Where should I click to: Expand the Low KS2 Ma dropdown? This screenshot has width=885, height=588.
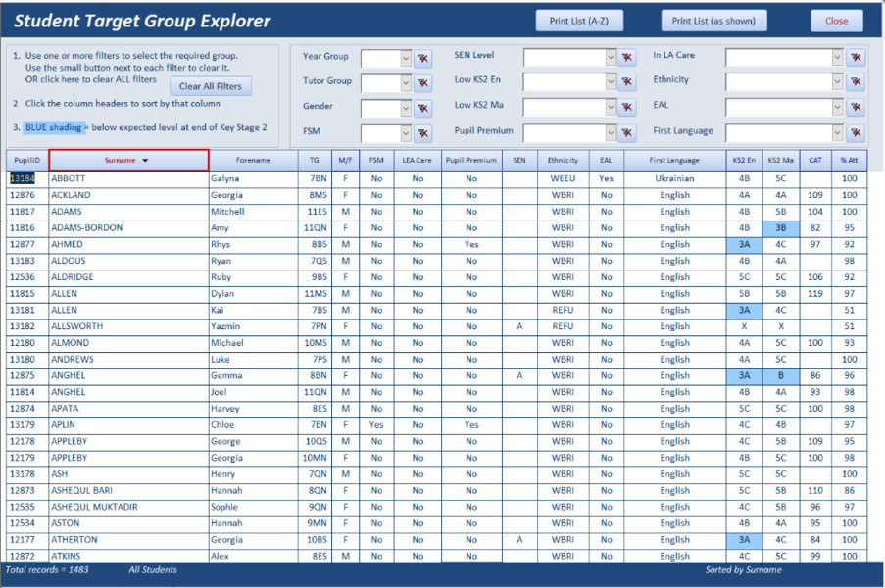point(611,108)
